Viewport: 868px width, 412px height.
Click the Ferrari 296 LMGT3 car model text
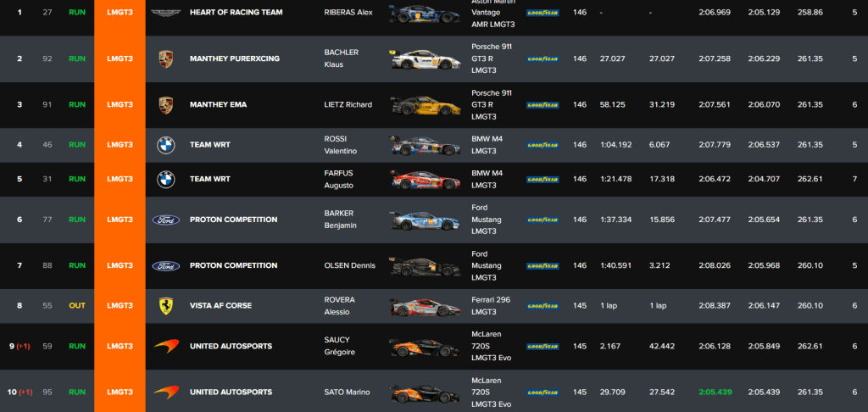click(x=491, y=306)
